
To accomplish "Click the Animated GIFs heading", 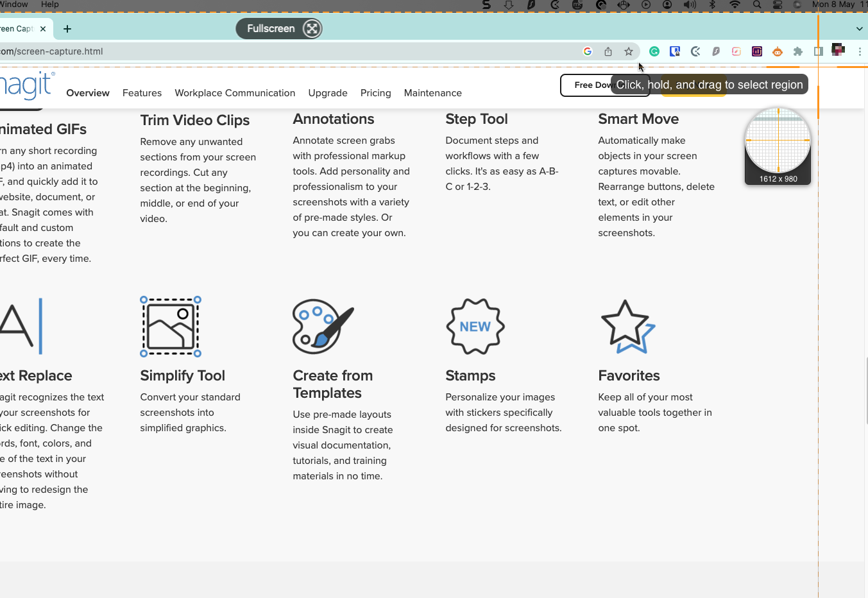I will point(43,130).
